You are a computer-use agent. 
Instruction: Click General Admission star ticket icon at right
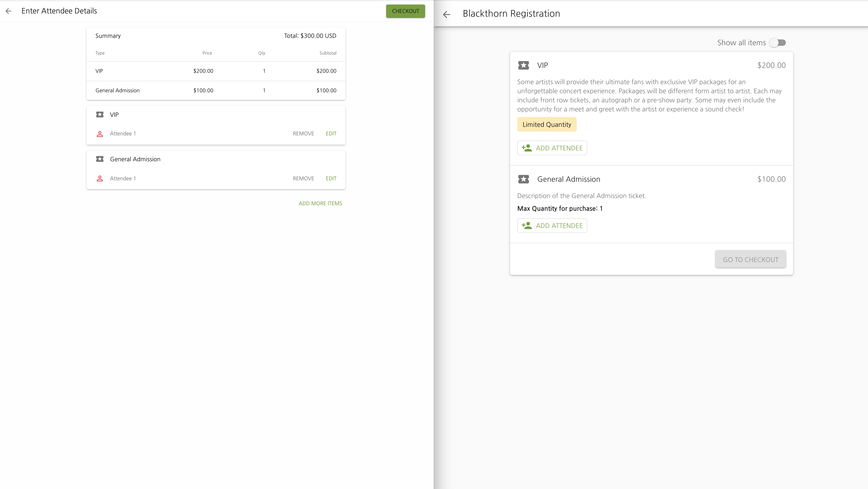click(523, 179)
